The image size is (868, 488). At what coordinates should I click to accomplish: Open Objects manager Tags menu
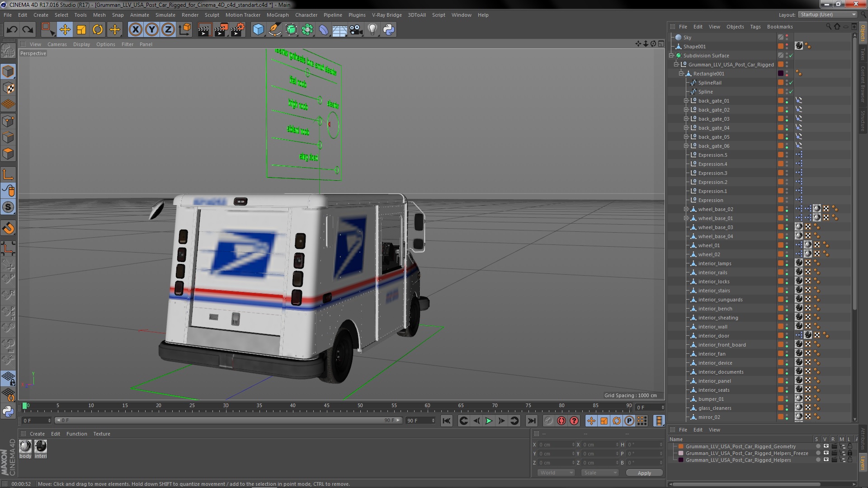(755, 27)
